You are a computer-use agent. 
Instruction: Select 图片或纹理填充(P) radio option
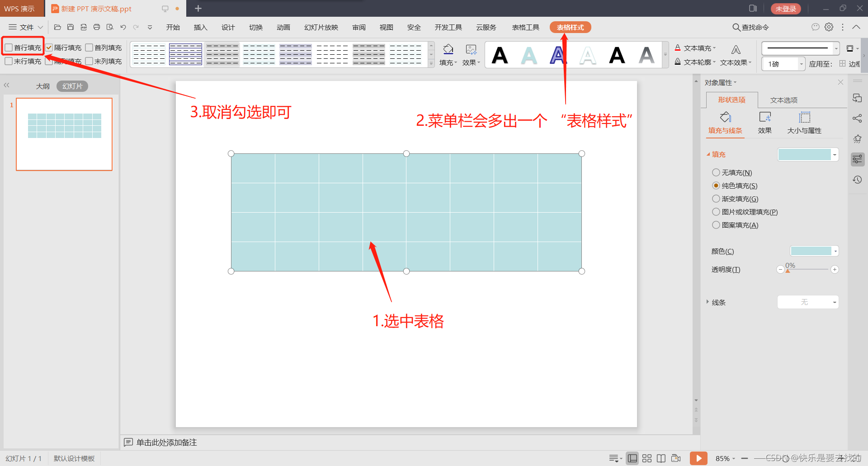(x=716, y=212)
